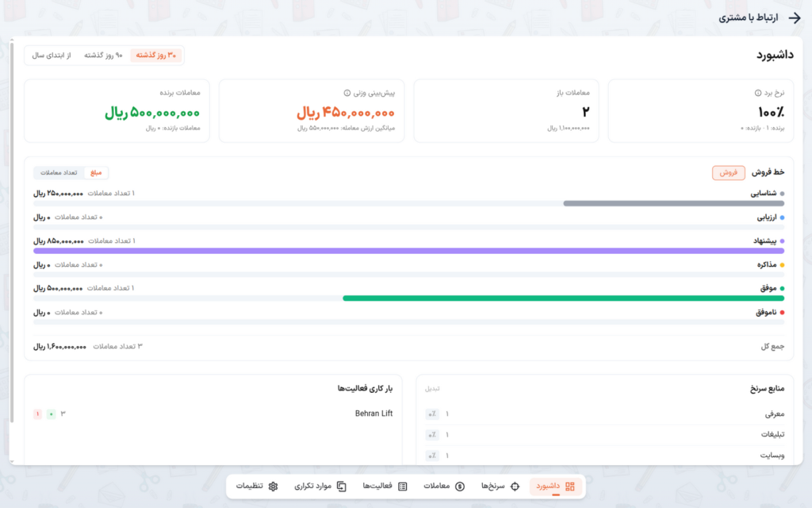Click the red badge in Behran Lift row
This screenshot has width=812, height=508.
pyautogui.click(x=37, y=414)
